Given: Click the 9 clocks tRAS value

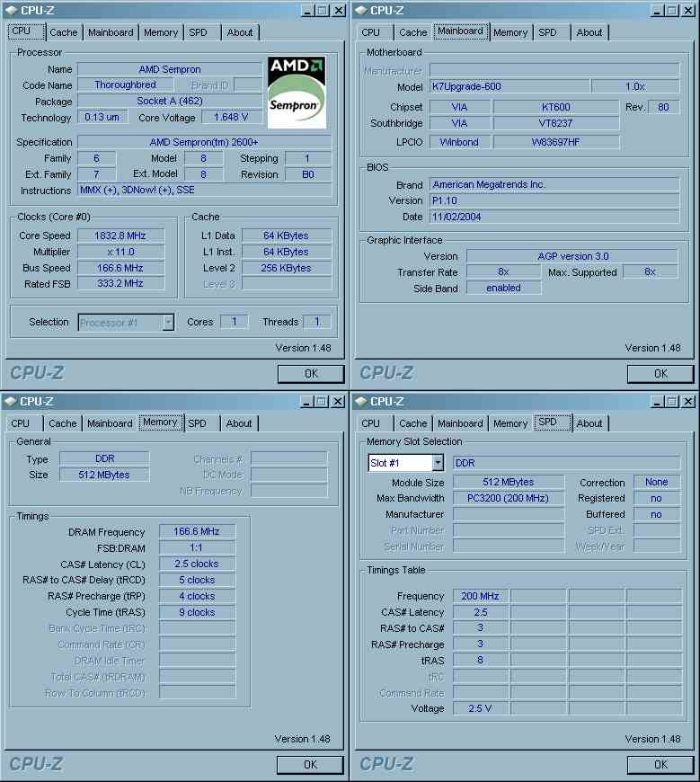Looking at the screenshot, I should point(197,612).
